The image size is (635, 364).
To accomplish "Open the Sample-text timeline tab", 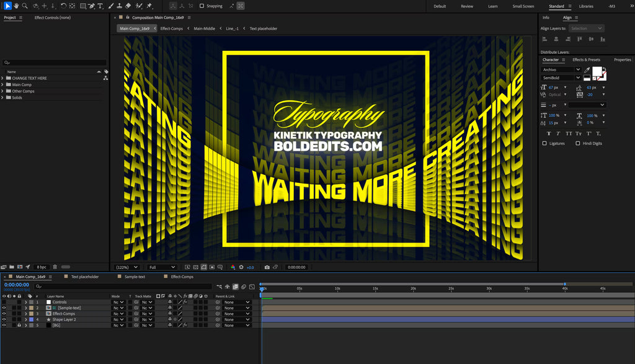I will click(134, 277).
